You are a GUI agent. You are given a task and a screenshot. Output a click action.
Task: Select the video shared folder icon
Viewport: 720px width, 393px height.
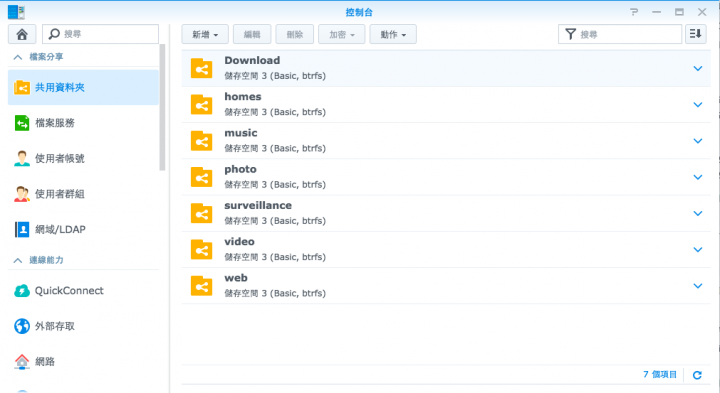coord(202,250)
